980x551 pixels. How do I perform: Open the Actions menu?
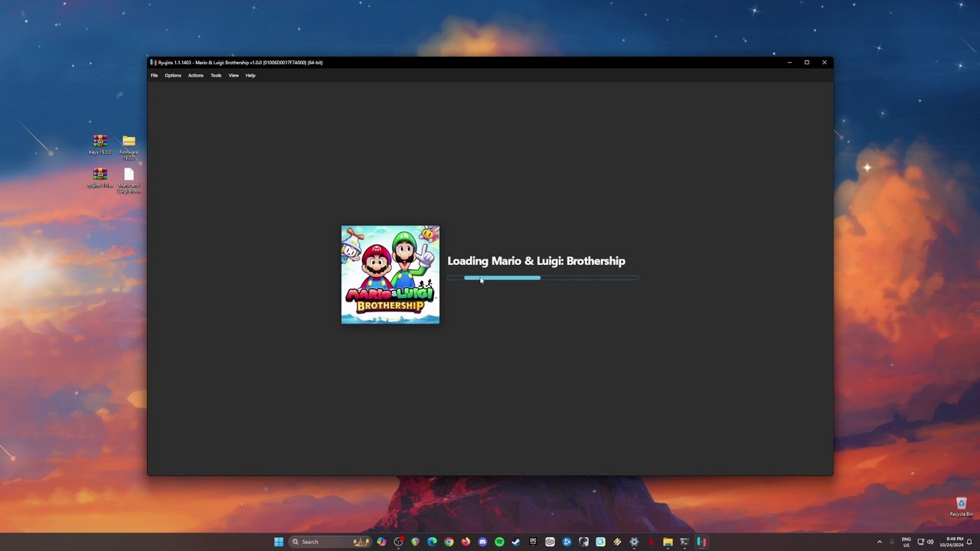pyautogui.click(x=196, y=75)
